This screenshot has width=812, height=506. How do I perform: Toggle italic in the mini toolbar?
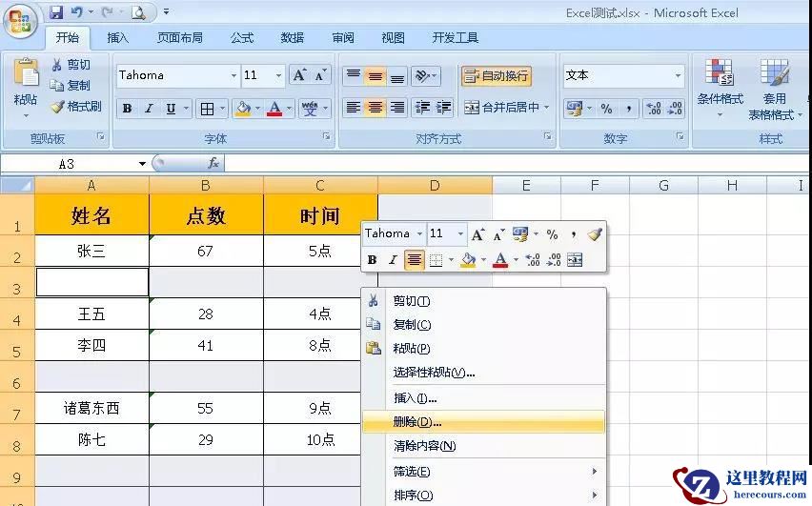pos(392,260)
